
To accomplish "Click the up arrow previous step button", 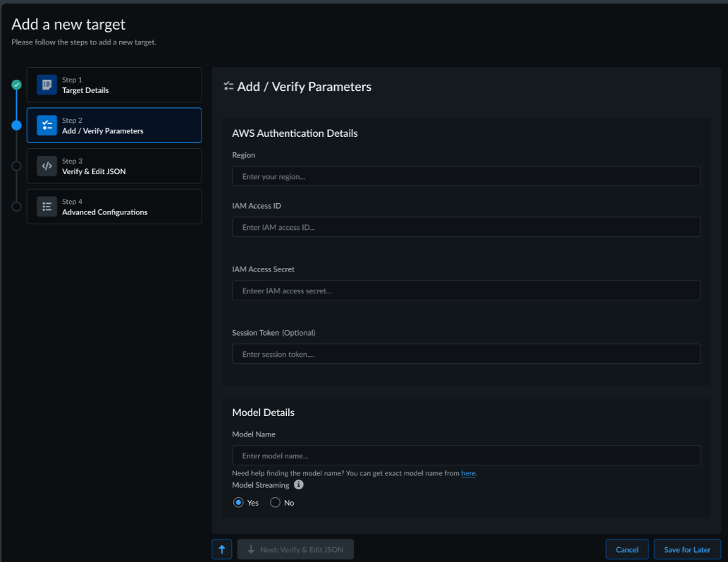I will [222, 549].
